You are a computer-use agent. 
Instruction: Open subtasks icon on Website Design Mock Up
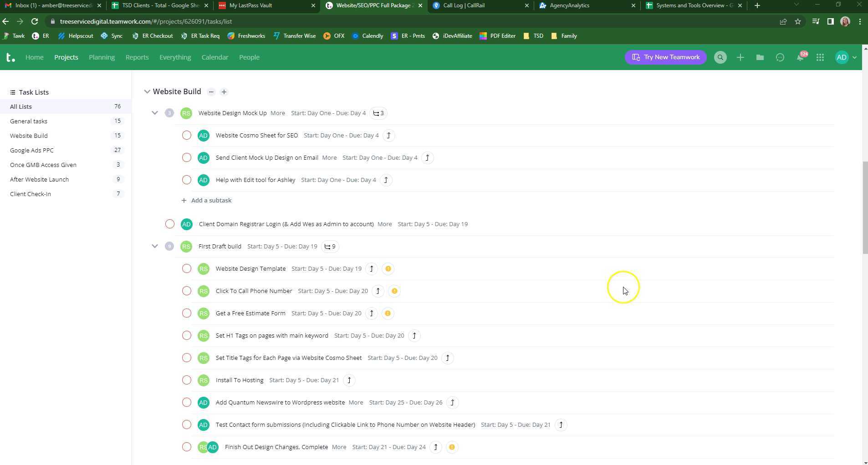click(x=378, y=113)
